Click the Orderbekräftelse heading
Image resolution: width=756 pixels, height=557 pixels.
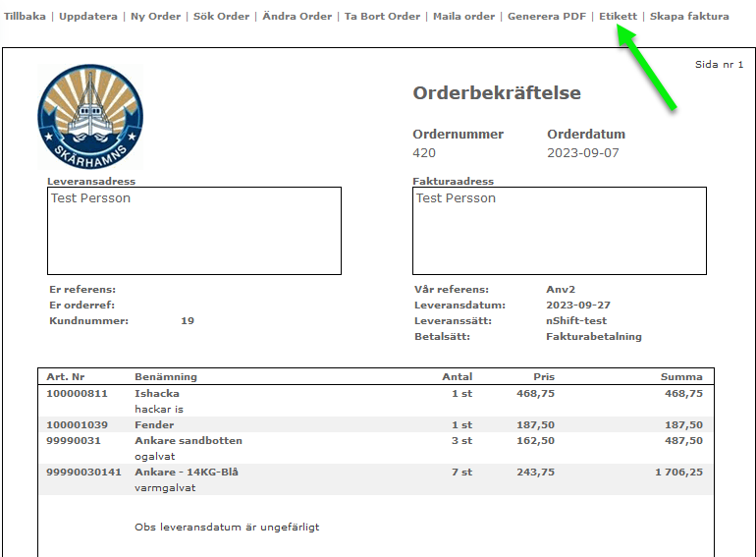pos(497,93)
